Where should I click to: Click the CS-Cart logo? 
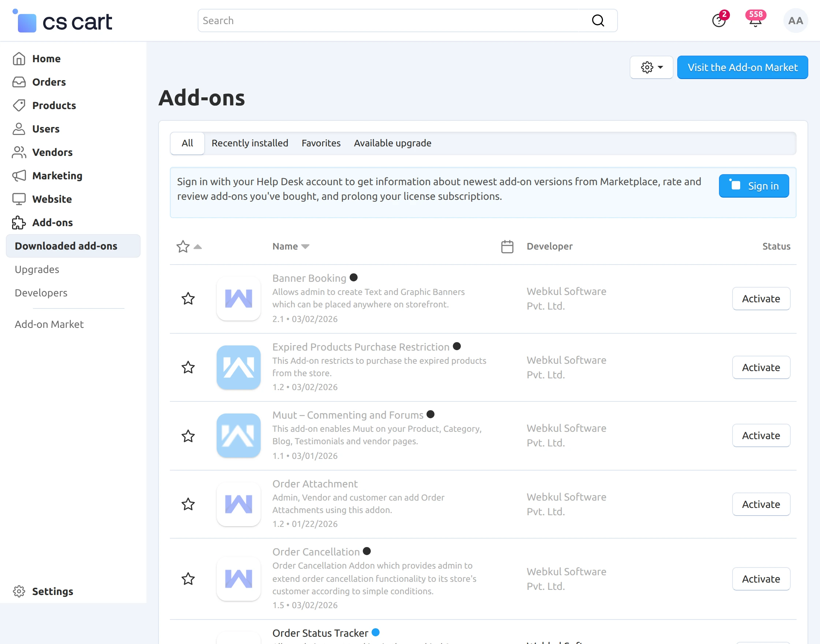[63, 21]
